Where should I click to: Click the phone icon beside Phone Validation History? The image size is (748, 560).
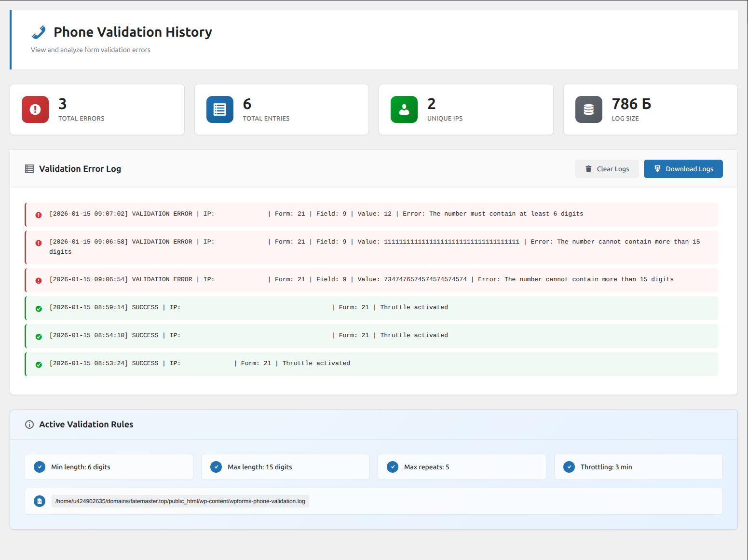(39, 32)
